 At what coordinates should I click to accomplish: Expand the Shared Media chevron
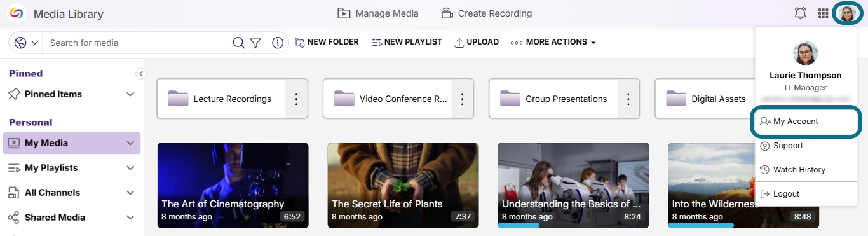[x=130, y=218]
